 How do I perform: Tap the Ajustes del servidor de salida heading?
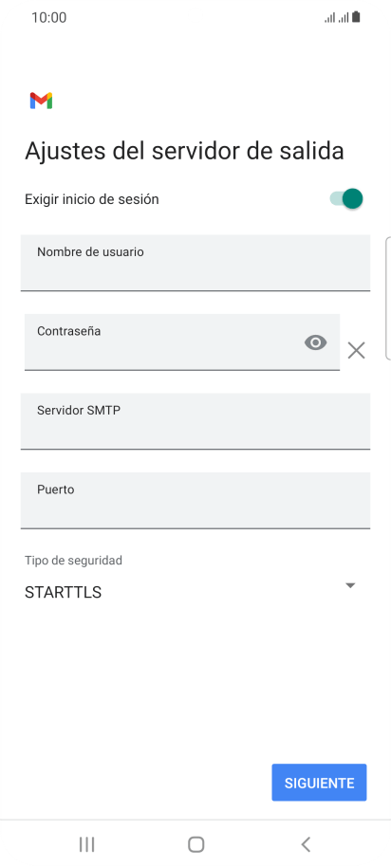point(184,151)
